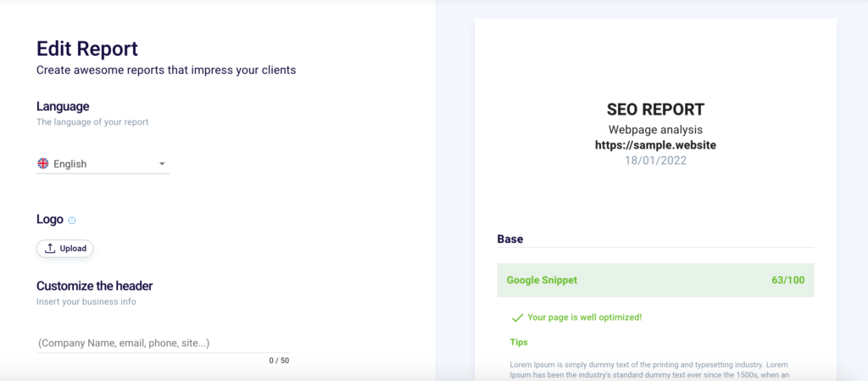
Task: Click the SEO REPORT title
Action: click(x=655, y=109)
